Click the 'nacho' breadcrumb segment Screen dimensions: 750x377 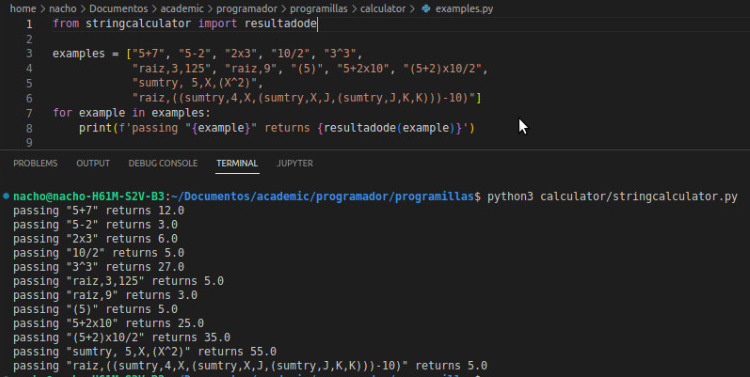[x=63, y=8]
